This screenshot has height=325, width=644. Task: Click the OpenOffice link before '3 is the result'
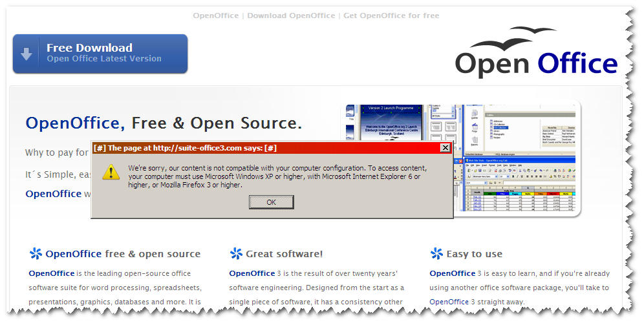(252, 273)
